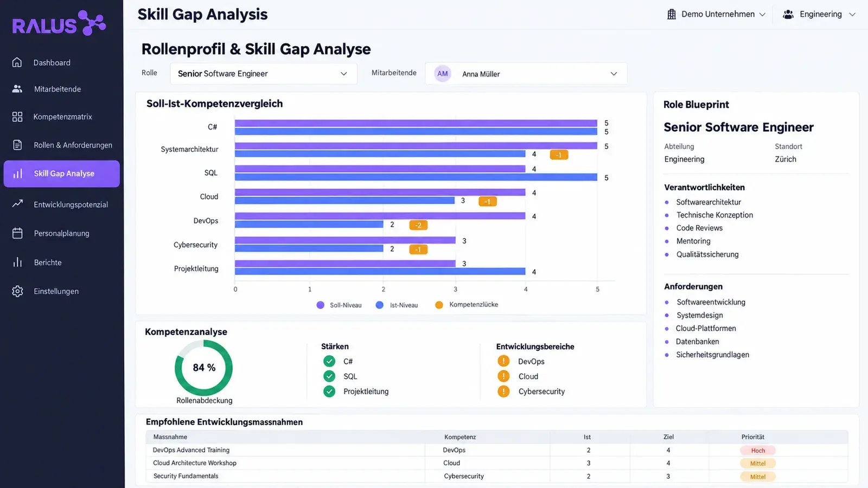Click the orange warning icon next to Cloud
868x488 pixels.
pyautogui.click(x=503, y=376)
